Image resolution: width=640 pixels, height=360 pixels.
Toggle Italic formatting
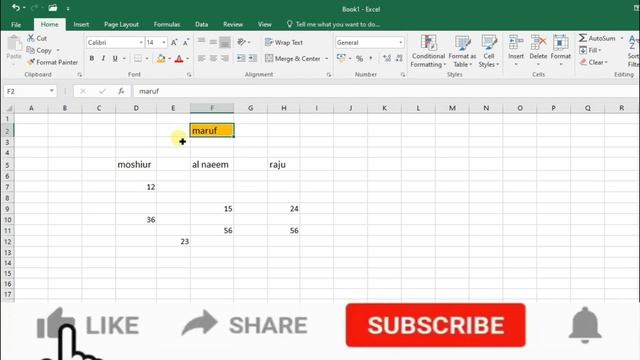point(103,58)
